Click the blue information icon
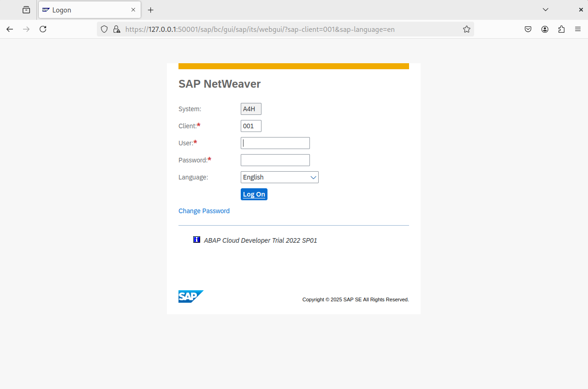This screenshot has width=588, height=389. tap(197, 239)
